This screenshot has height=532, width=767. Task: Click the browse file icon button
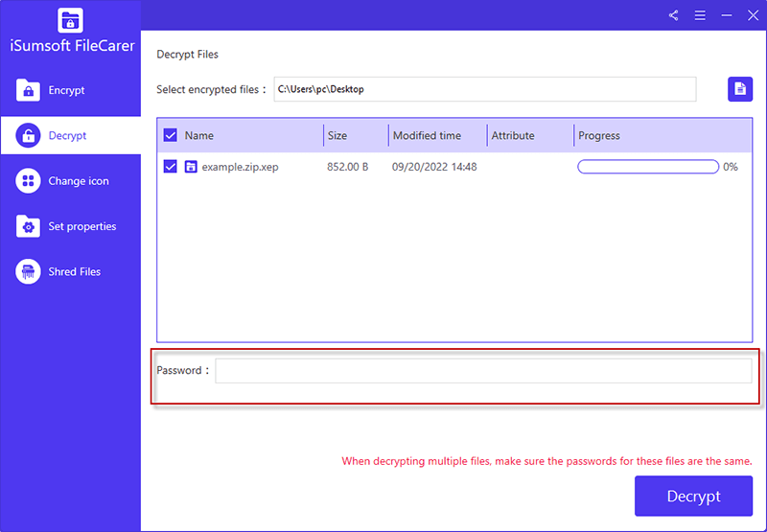(739, 89)
